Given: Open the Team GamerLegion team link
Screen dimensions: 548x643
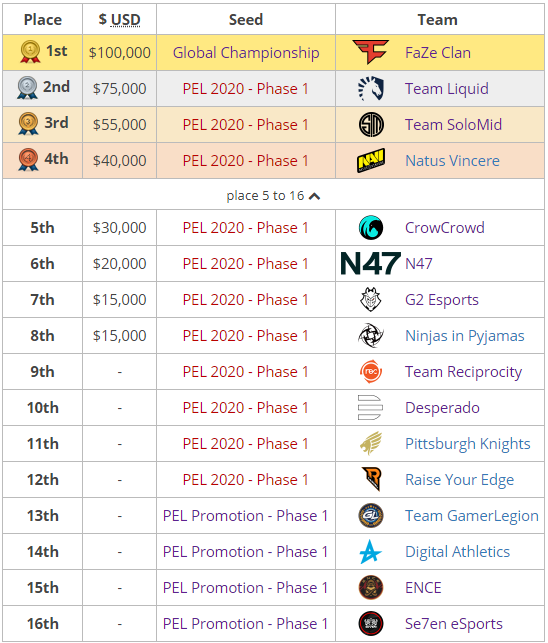Looking at the screenshot, I should [x=472, y=516].
